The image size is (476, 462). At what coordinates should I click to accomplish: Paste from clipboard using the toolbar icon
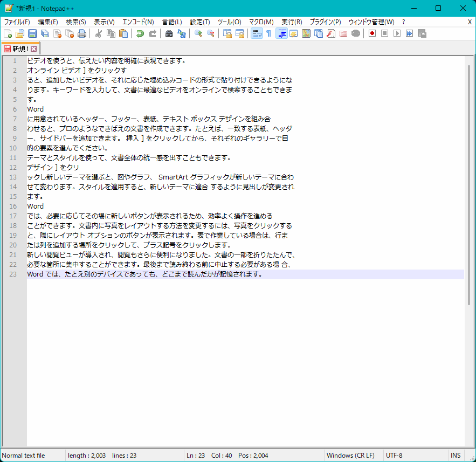[x=123, y=33]
